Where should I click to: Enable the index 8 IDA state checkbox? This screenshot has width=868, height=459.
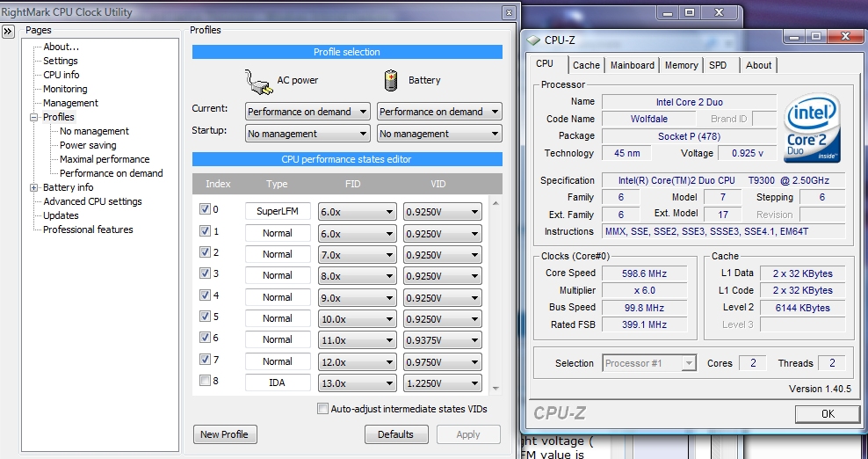205,382
